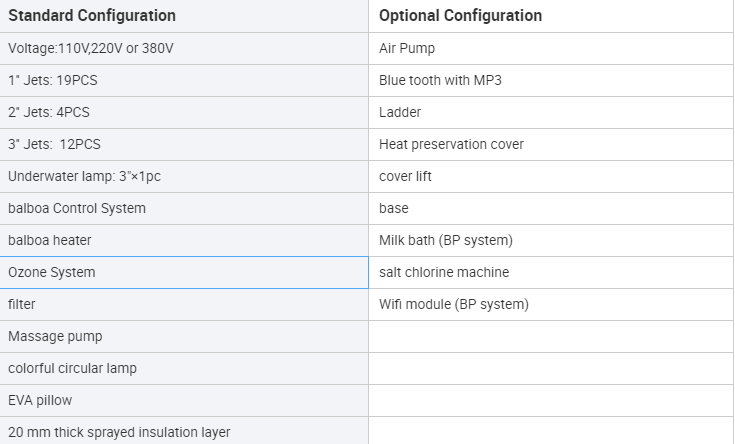Select the Blue tooth with MP3 cell
Image resolution: width=735 pixels, height=444 pixels.
point(551,80)
